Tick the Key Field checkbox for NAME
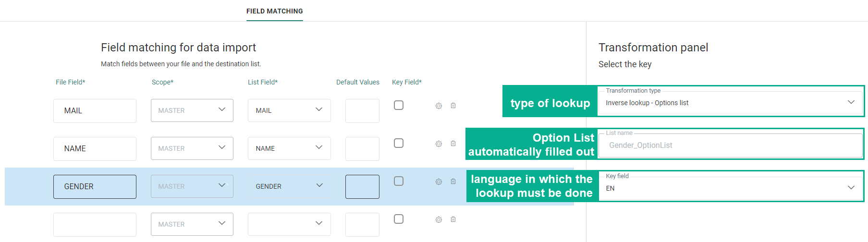Viewport: 868px width, 242px height. (399, 143)
